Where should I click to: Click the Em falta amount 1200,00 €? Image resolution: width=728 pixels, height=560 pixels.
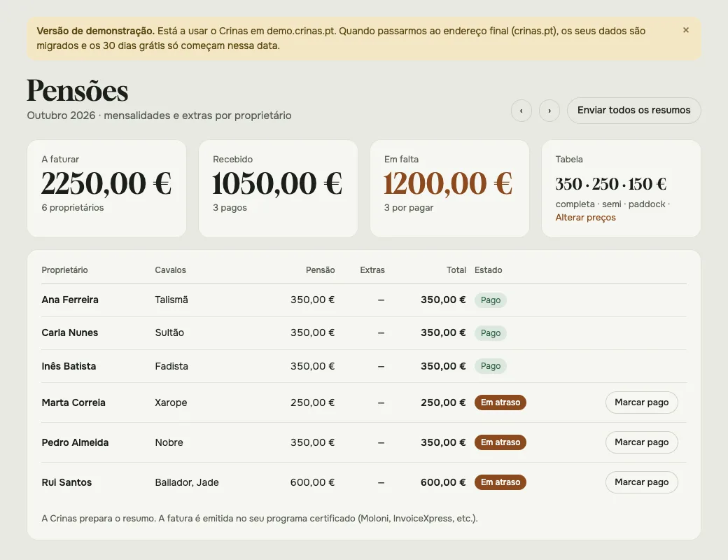(449, 184)
